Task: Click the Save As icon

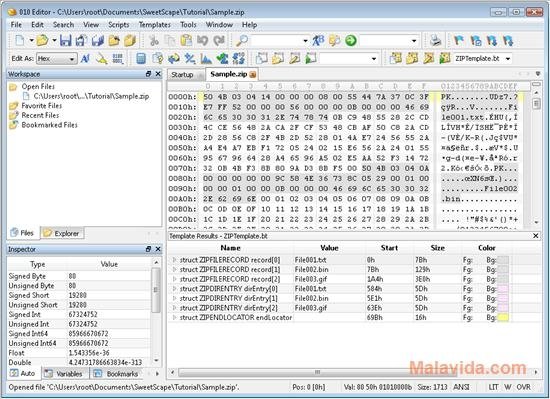Action: pos(81,41)
